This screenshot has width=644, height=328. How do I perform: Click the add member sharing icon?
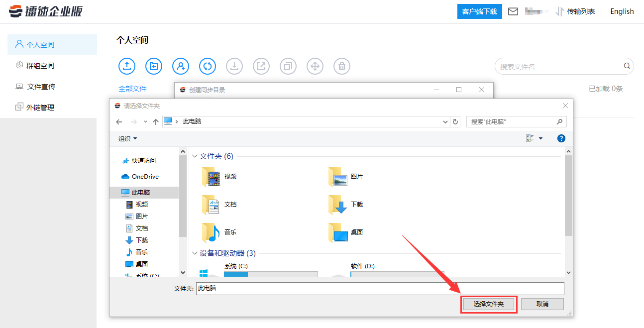click(x=180, y=66)
